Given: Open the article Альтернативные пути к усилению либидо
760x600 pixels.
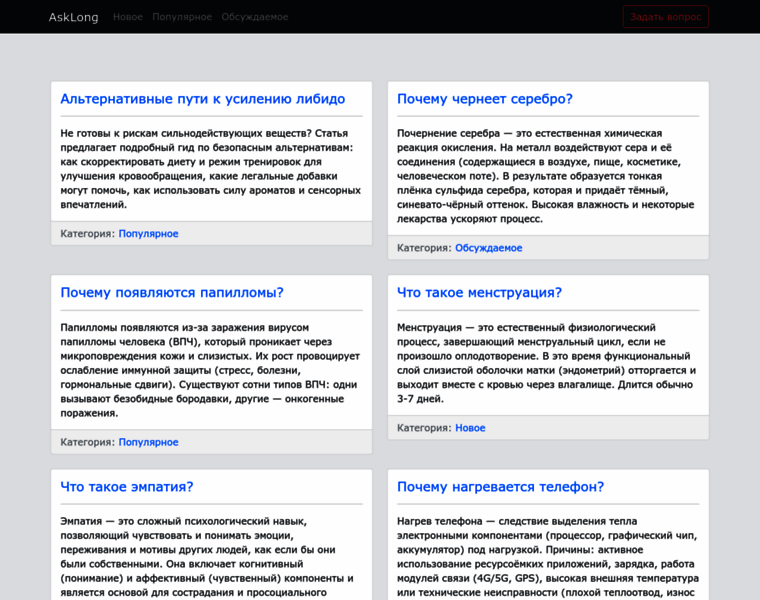Looking at the screenshot, I should coord(202,99).
